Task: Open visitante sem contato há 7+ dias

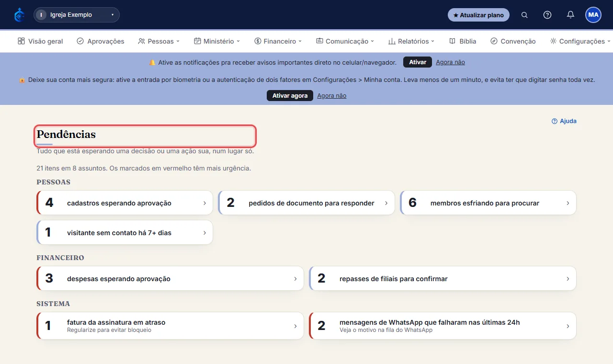Action: [x=125, y=233]
